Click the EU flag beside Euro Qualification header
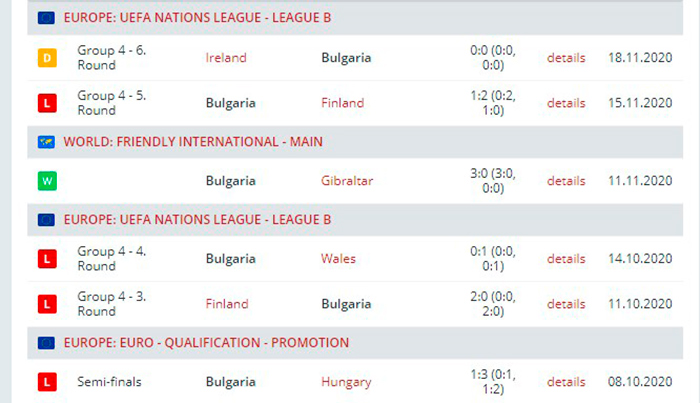 pos(46,342)
